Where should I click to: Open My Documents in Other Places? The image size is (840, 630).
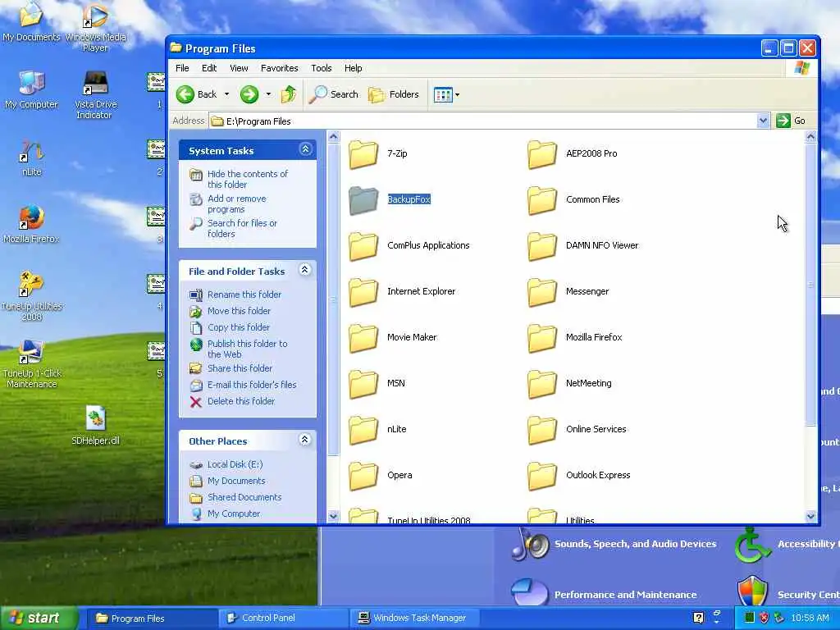236,481
